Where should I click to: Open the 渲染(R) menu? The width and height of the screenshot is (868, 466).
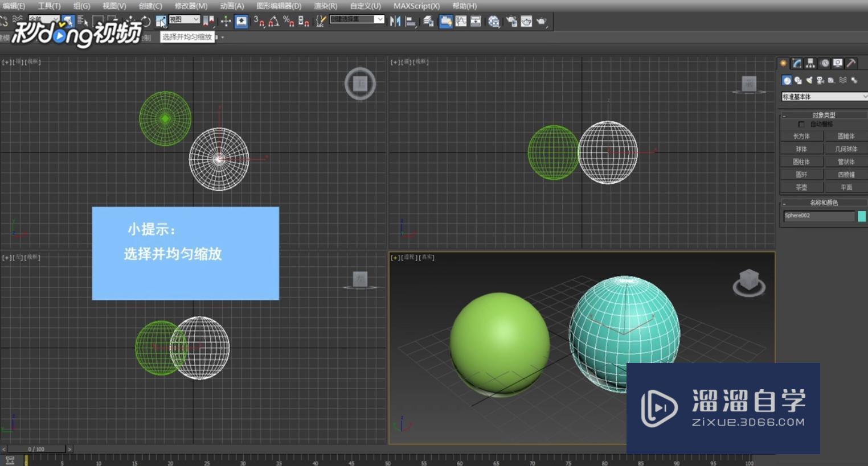click(325, 6)
